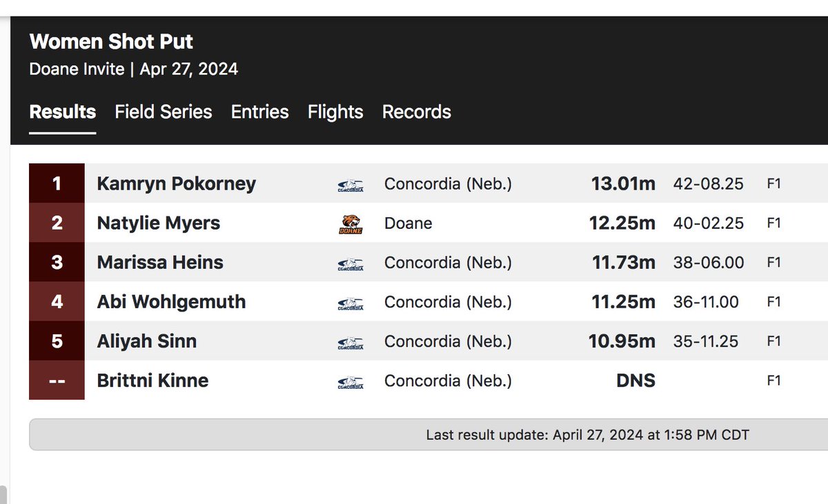Click Concordia logo beside Abi Wohlgemuth

(x=351, y=303)
